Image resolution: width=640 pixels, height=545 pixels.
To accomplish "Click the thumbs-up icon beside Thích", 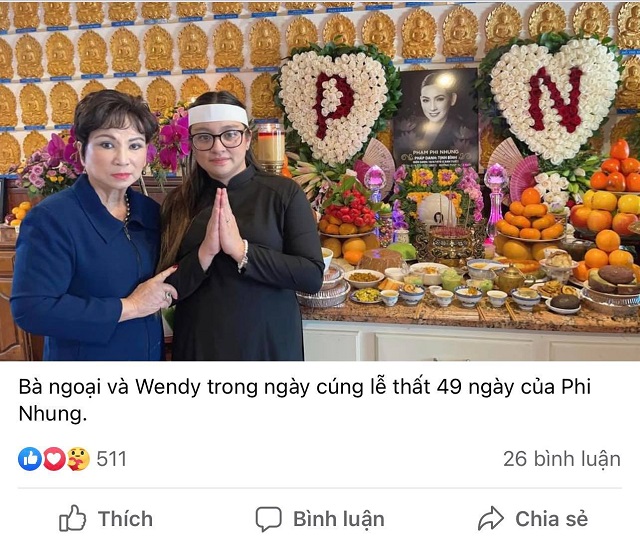I will point(73,518).
